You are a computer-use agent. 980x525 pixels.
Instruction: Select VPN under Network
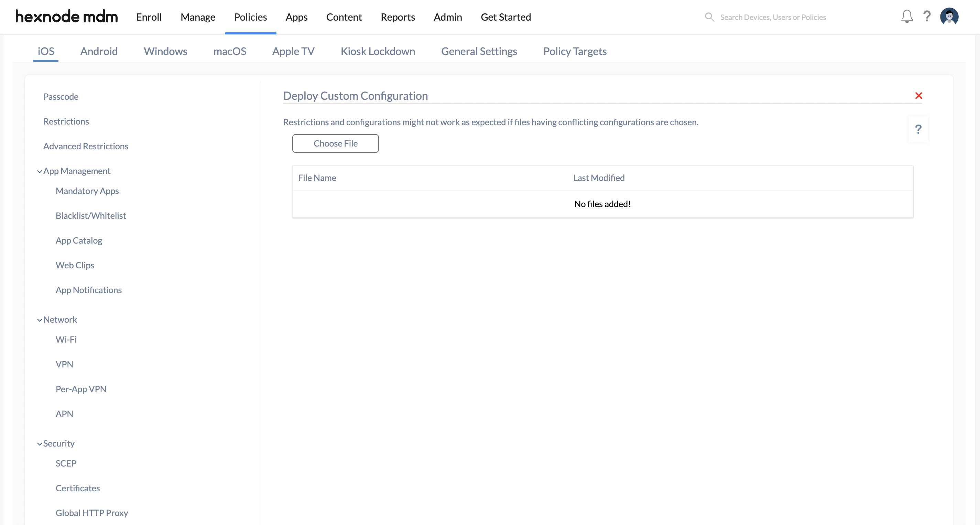(64, 364)
